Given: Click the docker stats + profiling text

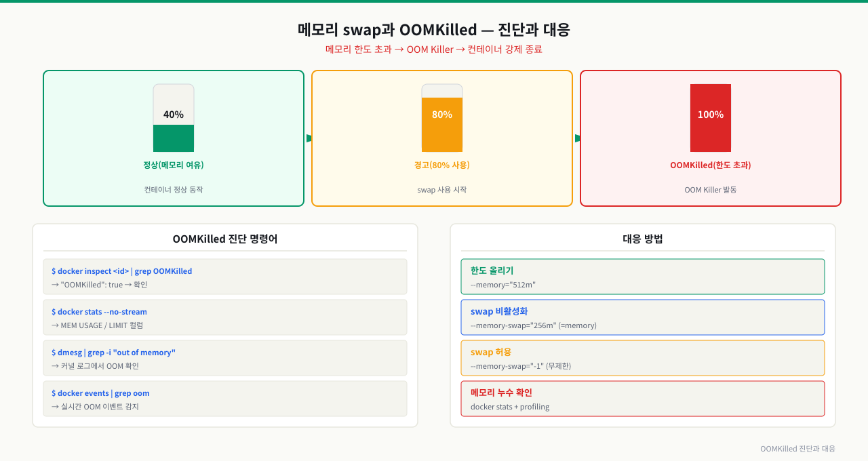Looking at the screenshot, I should click(x=510, y=407).
